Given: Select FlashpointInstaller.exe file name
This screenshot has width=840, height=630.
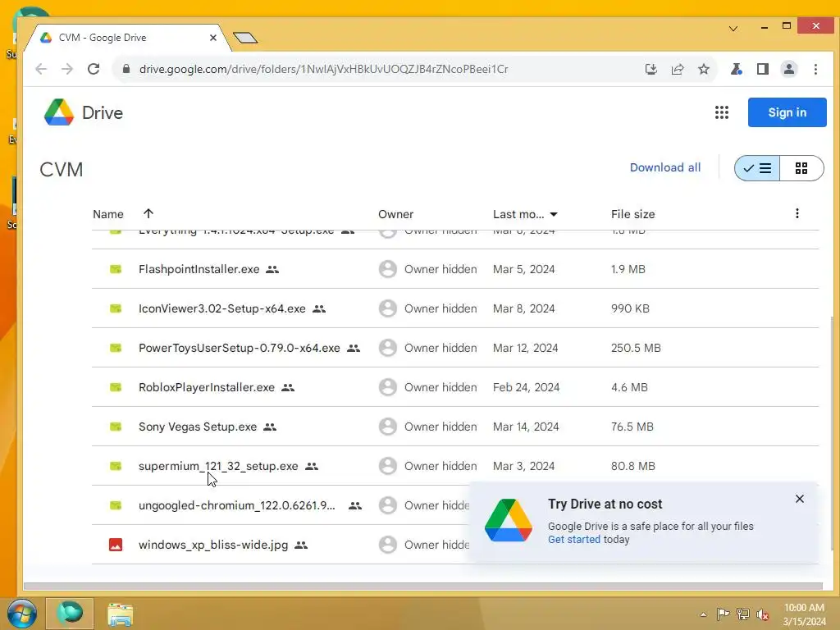Looking at the screenshot, I should [x=199, y=269].
